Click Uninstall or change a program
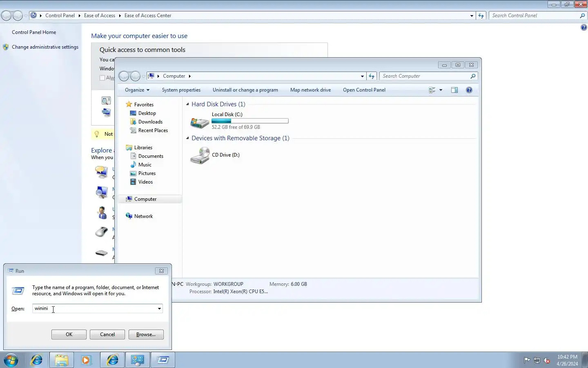 click(245, 90)
